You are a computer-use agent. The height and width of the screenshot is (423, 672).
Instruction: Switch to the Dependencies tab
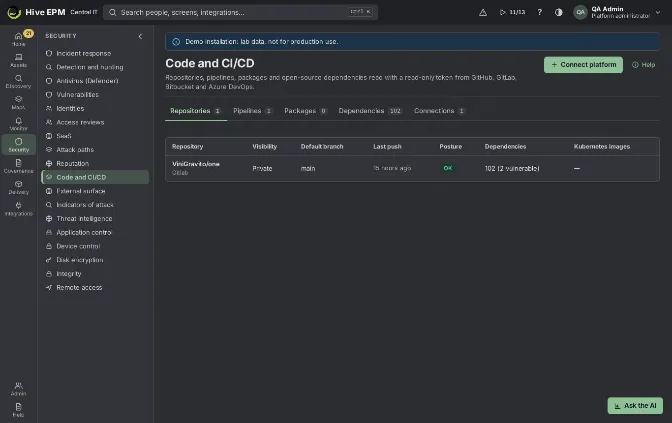pos(370,111)
